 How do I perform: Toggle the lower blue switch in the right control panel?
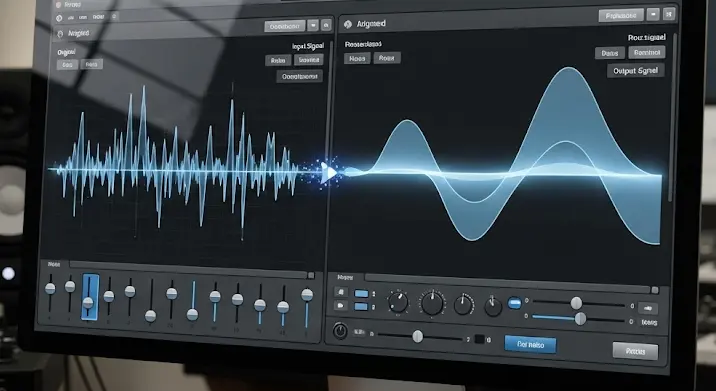361,306
